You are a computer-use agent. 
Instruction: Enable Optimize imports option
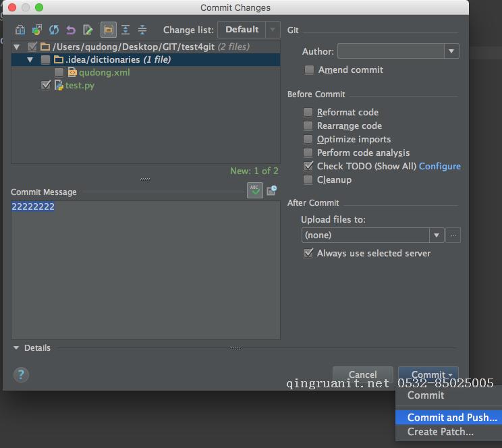(x=308, y=139)
